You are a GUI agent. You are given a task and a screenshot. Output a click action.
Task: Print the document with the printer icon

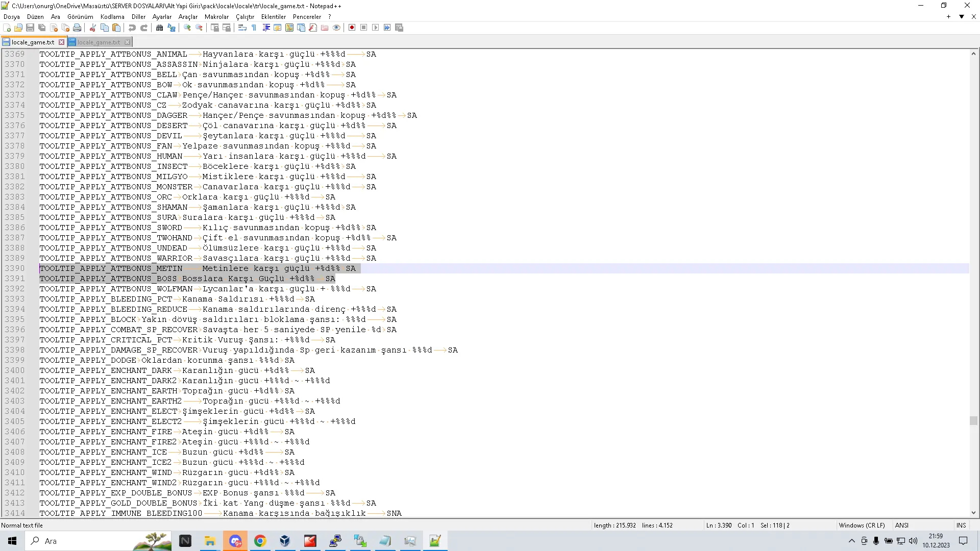point(77,28)
